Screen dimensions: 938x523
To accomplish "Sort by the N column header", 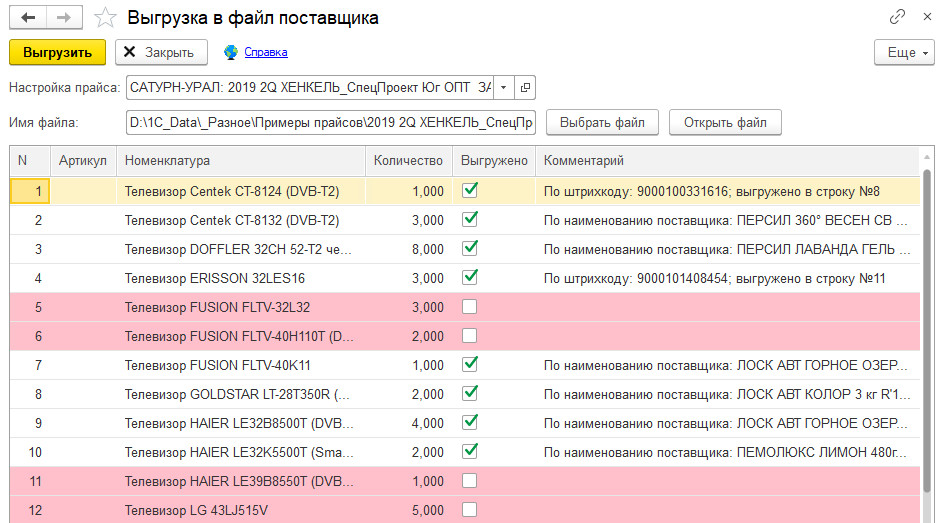I will 30,160.
